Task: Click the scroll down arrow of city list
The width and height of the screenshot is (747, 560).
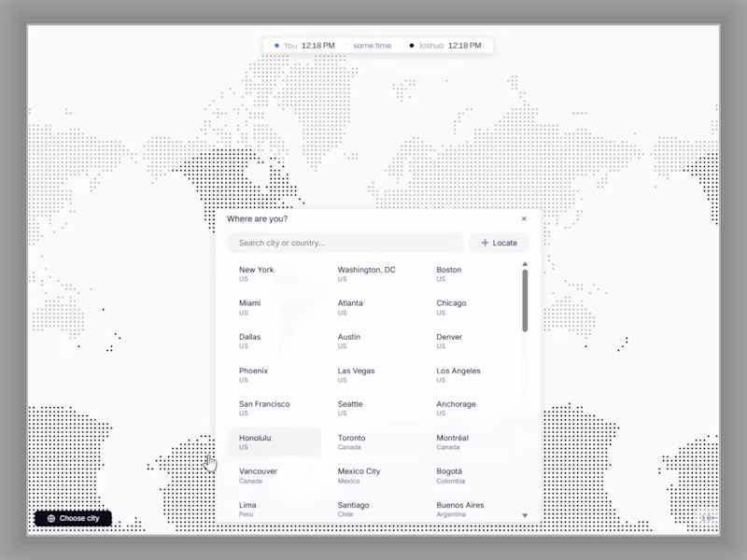Action: (525, 515)
